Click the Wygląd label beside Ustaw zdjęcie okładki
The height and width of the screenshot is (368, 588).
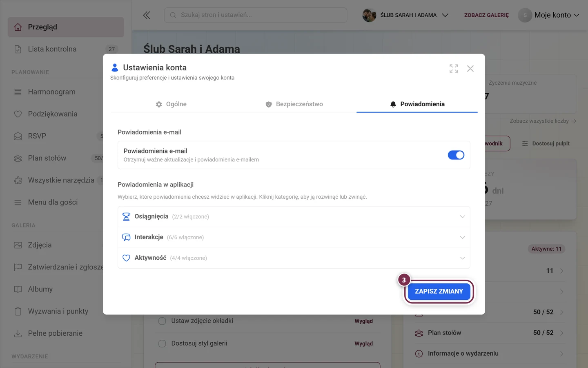363,321
